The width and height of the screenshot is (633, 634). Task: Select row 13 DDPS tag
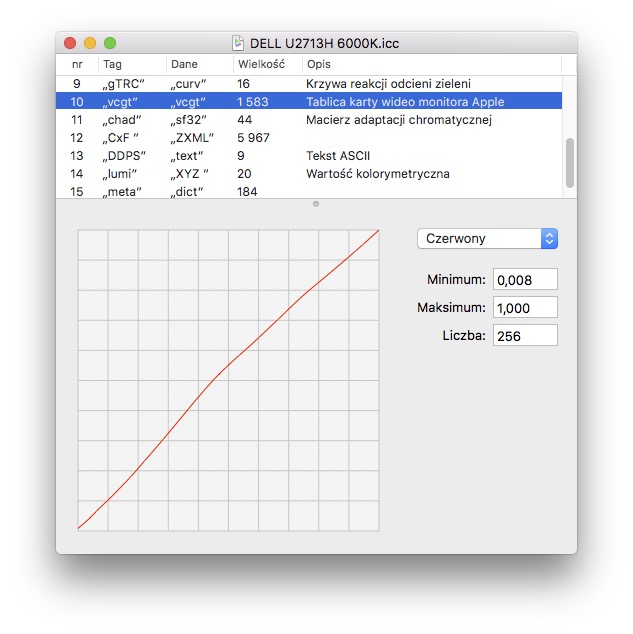(309, 156)
